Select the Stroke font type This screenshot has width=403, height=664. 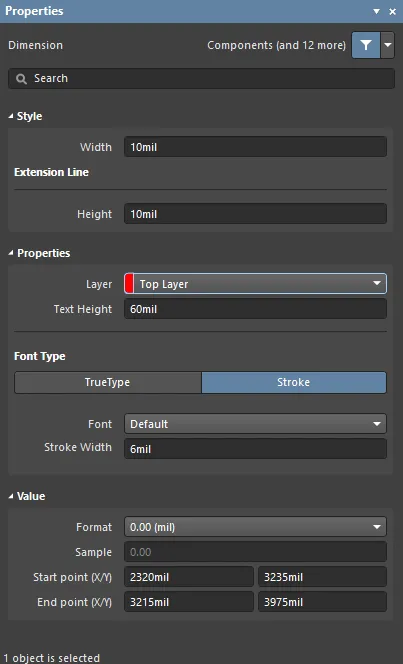[294, 382]
